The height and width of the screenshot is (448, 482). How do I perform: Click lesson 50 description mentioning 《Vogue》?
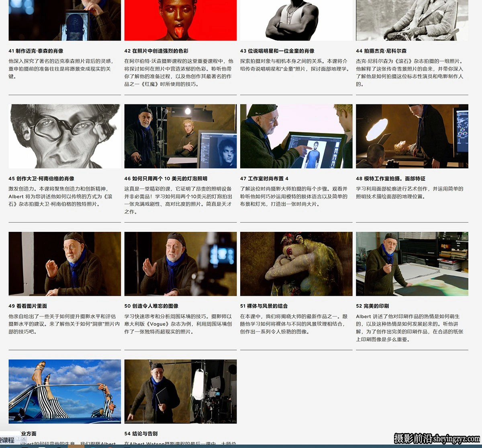click(x=178, y=324)
